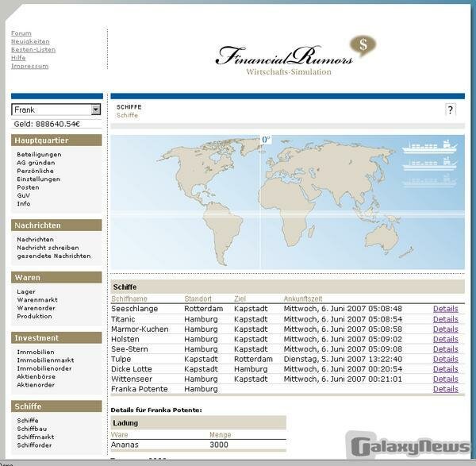Open the Neuigkeiten link
This screenshot has height=466, width=476.
coord(30,41)
